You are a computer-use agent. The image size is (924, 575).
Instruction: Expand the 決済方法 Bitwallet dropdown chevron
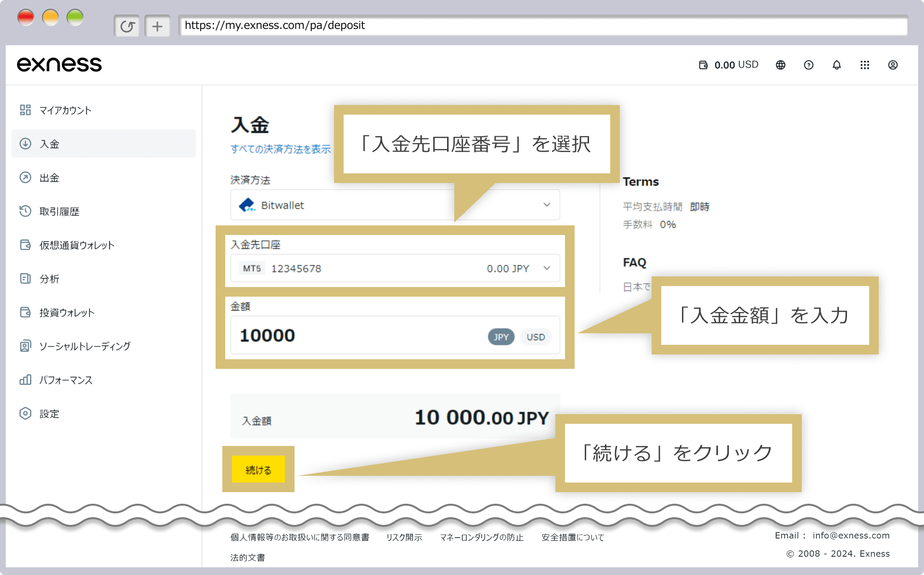coord(547,205)
